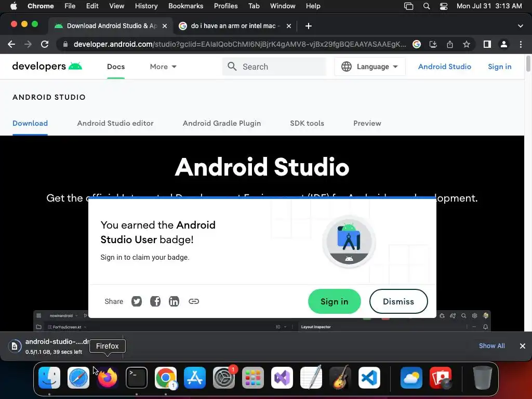The width and height of the screenshot is (532, 399).
Task: Close the 'do i have an arm or intel mac' tab
Action: (289, 26)
